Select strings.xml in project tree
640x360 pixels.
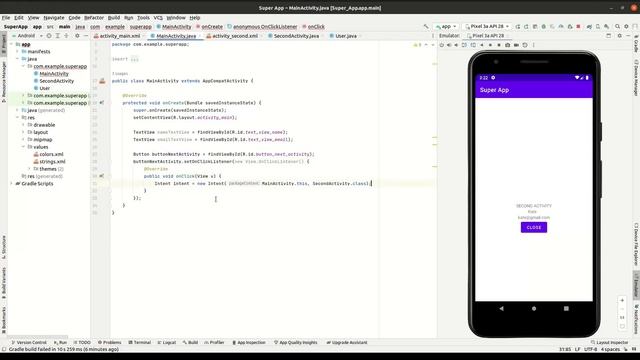pyautogui.click(x=52, y=162)
